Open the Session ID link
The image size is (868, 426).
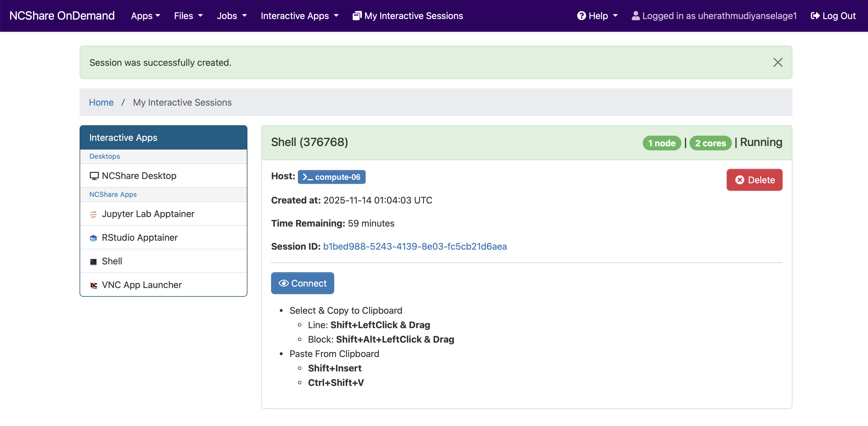[414, 246]
